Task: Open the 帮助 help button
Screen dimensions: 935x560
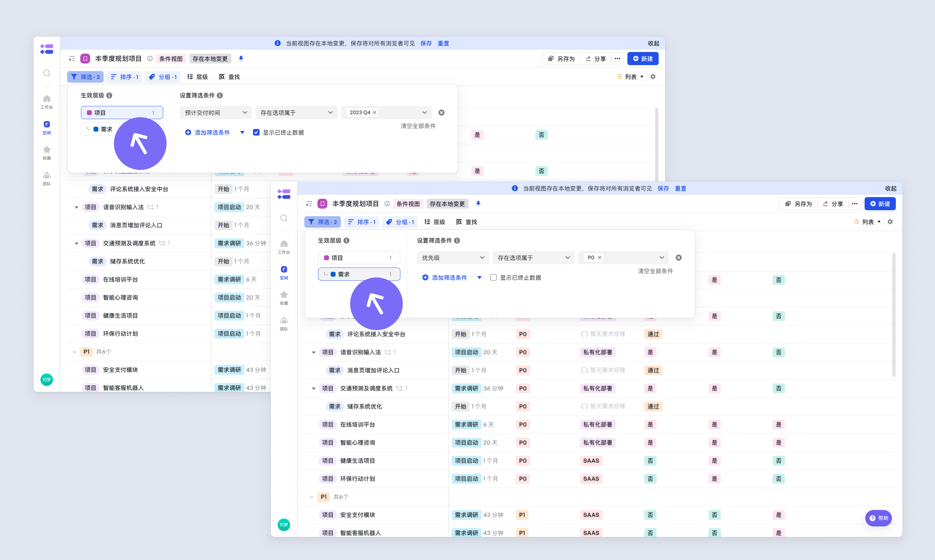Action: tap(878, 518)
